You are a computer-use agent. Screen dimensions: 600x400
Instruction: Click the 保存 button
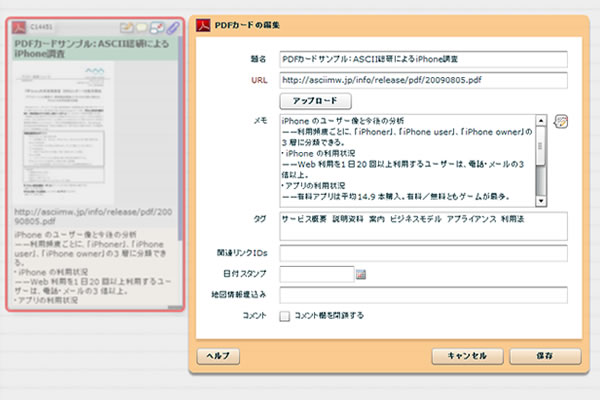coord(545,356)
